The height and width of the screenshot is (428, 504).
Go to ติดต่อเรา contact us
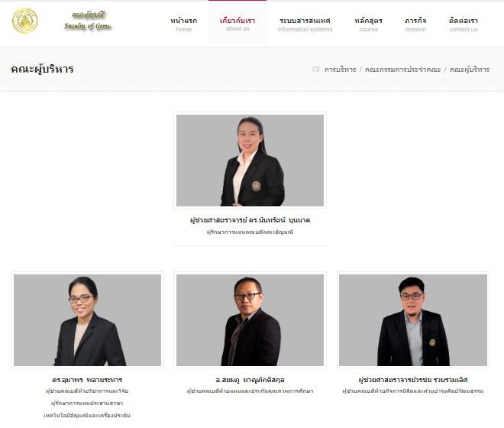click(x=464, y=24)
